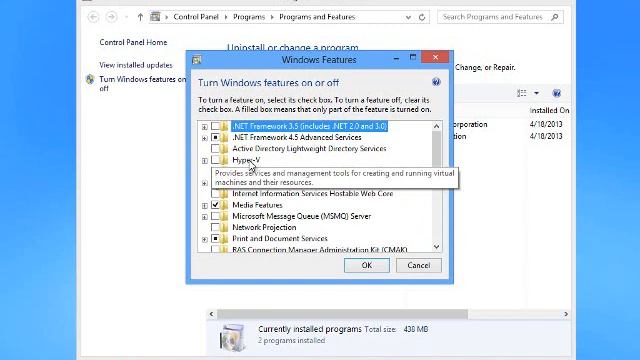
Task: Open Control Panel Home link
Action: (133, 42)
